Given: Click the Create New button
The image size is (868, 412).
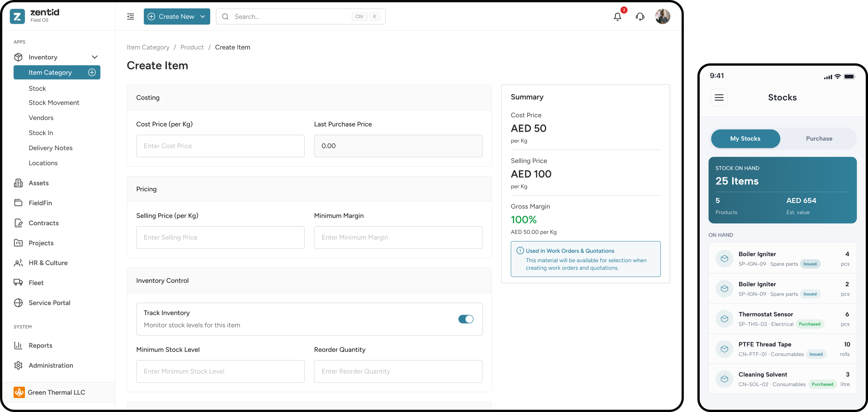Looking at the screenshot, I should tap(177, 17).
